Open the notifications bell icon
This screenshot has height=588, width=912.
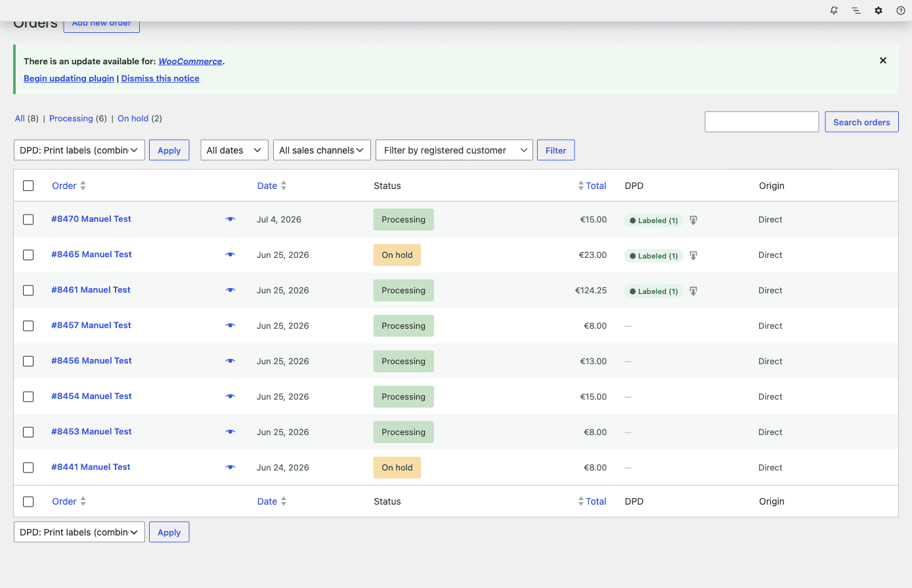(x=834, y=10)
